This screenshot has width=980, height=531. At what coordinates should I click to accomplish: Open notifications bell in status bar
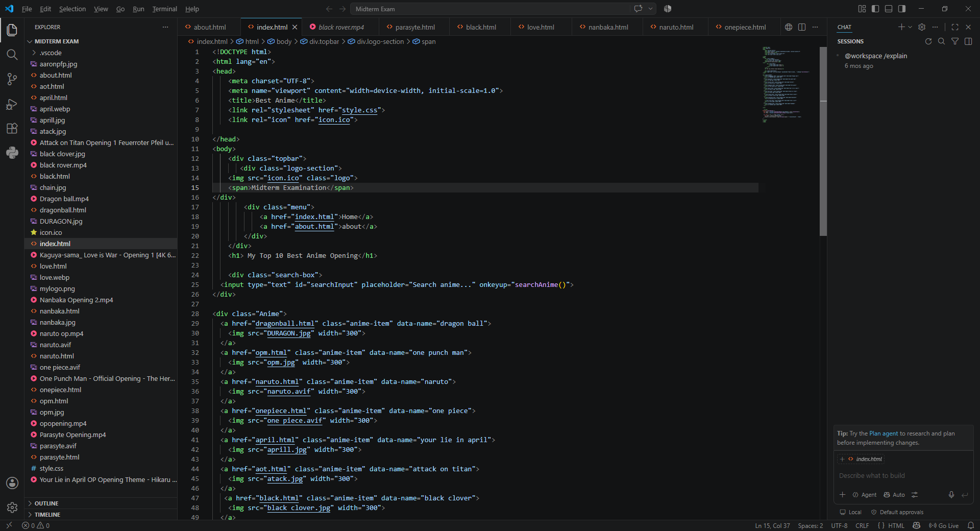[971, 525]
